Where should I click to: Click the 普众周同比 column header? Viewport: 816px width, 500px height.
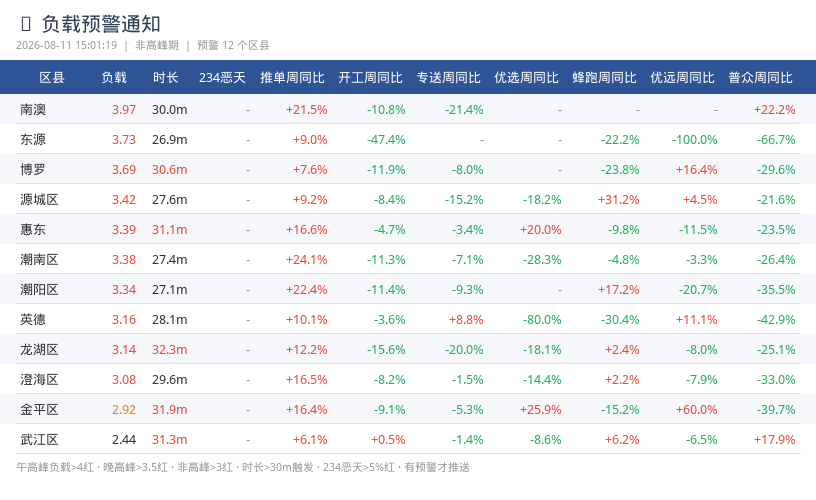tap(760, 78)
